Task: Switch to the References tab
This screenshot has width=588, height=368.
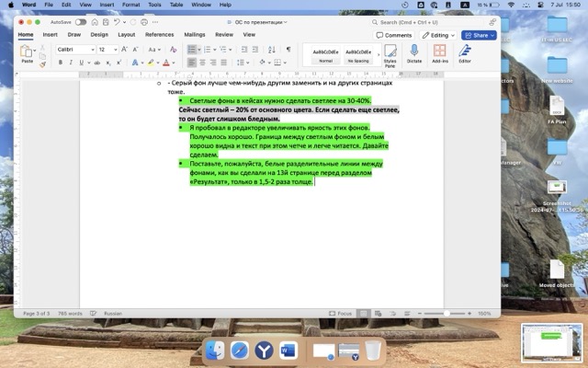Action: tap(159, 35)
